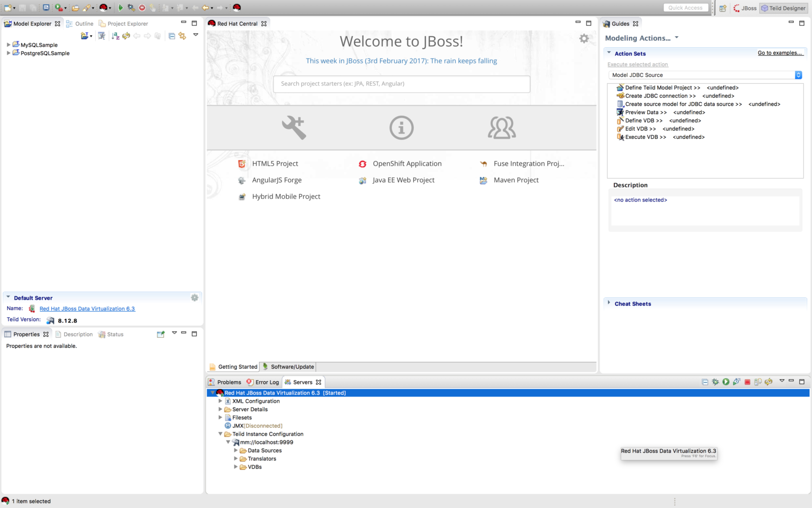This screenshot has height=508, width=812.
Task: Sort Model Explorer items alphabetically
Action: click(x=116, y=36)
